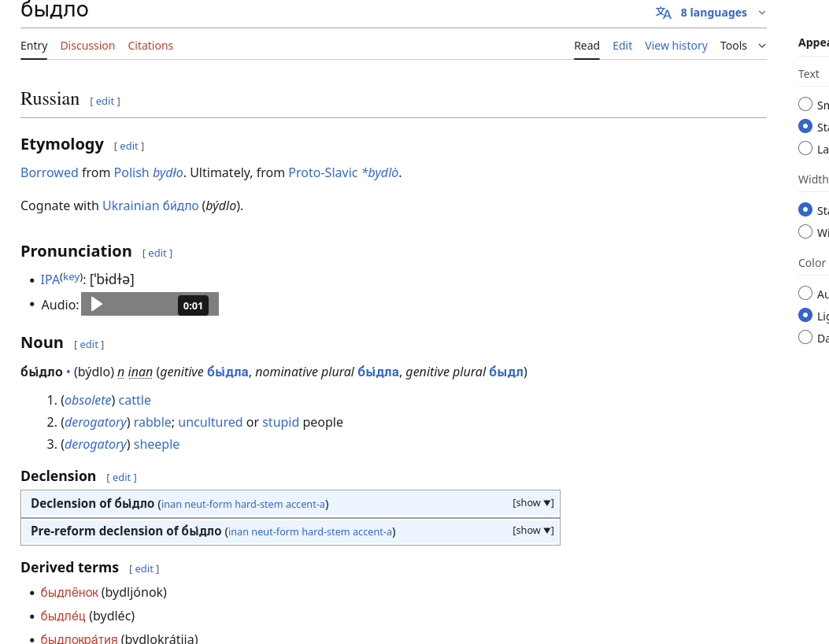This screenshot has width=829, height=644.
Task: Open the sheeple link
Action: click(x=157, y=445)
